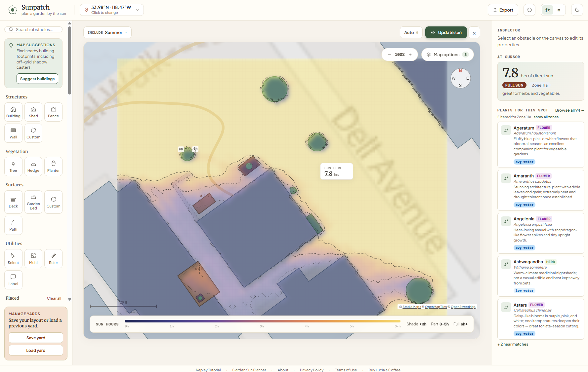Click the FULL SUN badge
588x372 pixels.
pos(514,85)
